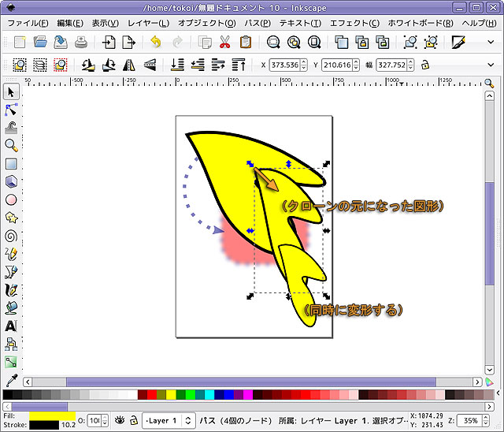Click the Undo arrow icon

point(155,42)
